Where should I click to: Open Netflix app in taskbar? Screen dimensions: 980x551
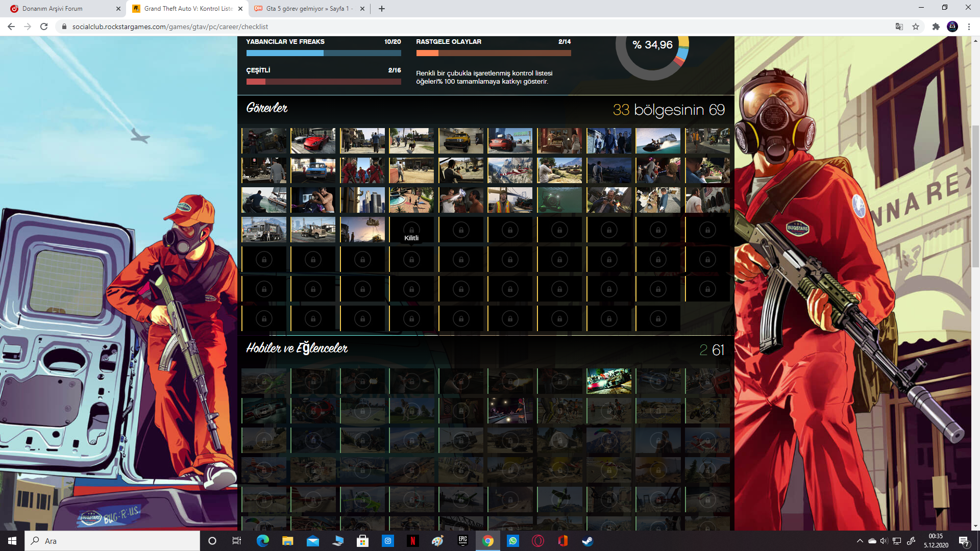[412, 541]
